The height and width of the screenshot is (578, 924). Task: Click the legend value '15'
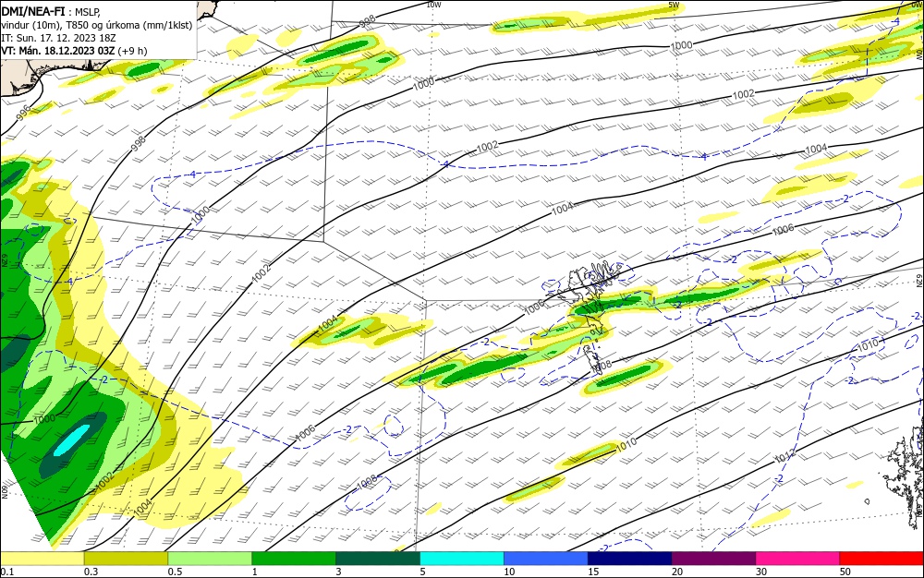[593, 572]
